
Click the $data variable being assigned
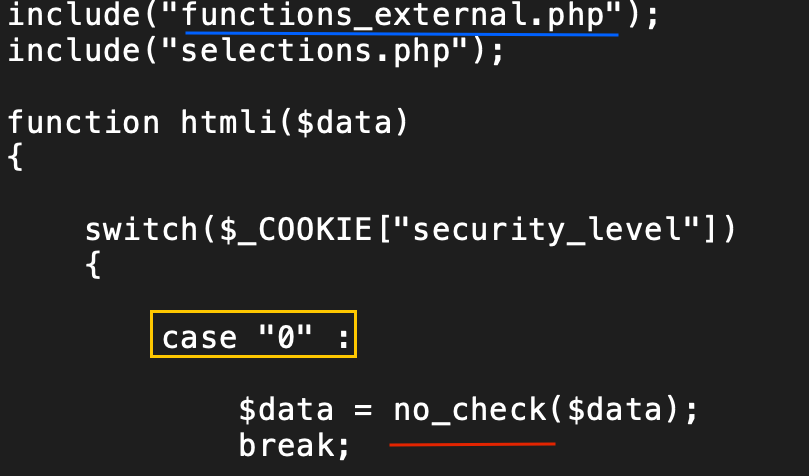[x=286, y=410]
